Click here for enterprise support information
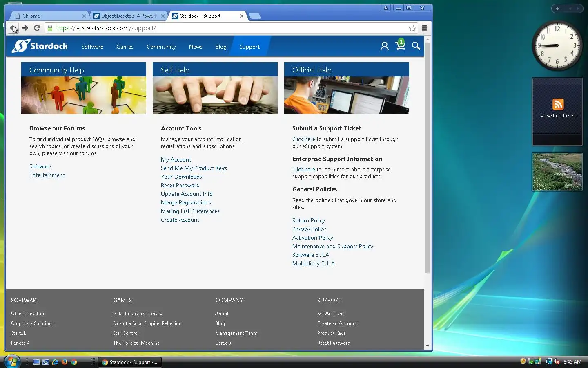 coord(303,169)
